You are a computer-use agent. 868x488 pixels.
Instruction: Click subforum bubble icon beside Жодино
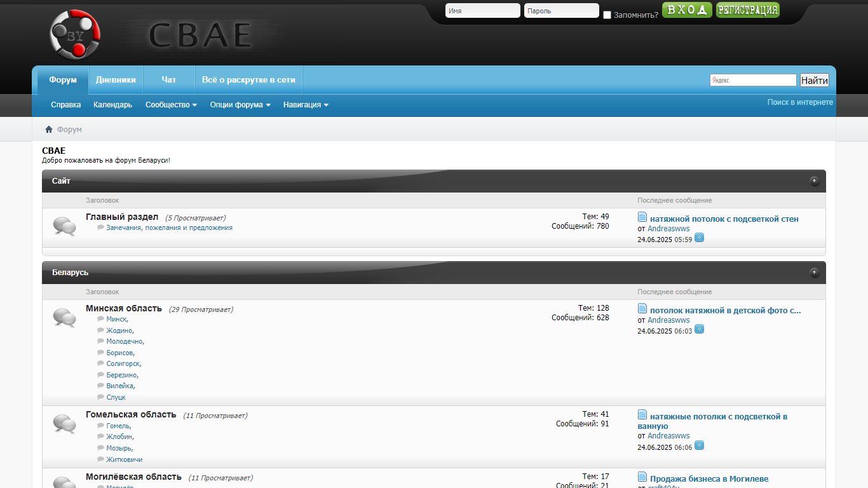100,330
